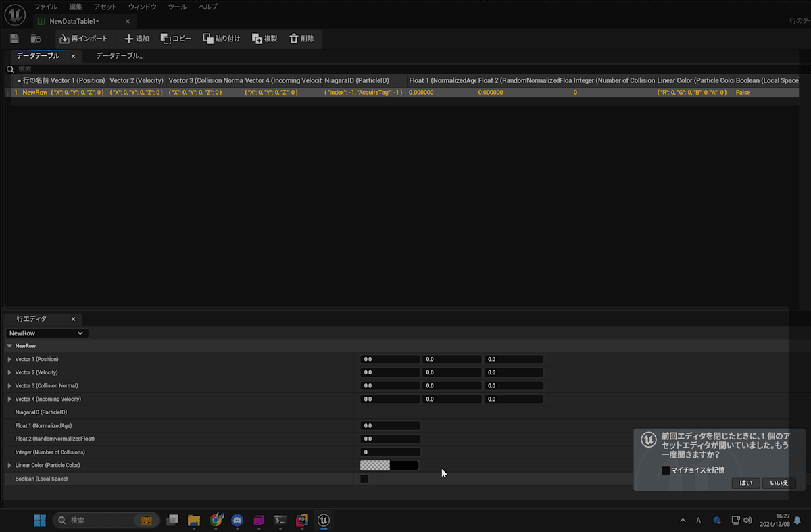The height and width of the screenshot is (532, 811).
Task: Open the ウィンドウ menu
Action: click(x=142, y=6)
